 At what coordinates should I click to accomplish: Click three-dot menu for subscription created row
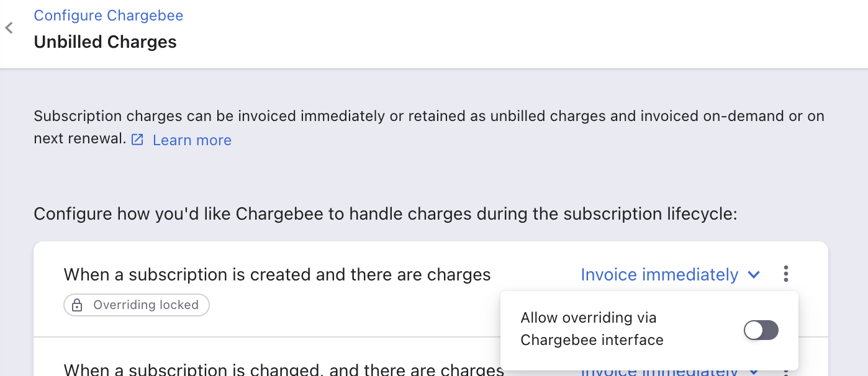click(786, 274)
